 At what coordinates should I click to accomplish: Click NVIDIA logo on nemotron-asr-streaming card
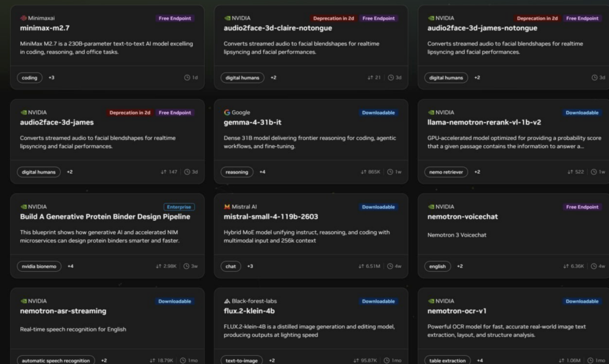coord(23,301)
